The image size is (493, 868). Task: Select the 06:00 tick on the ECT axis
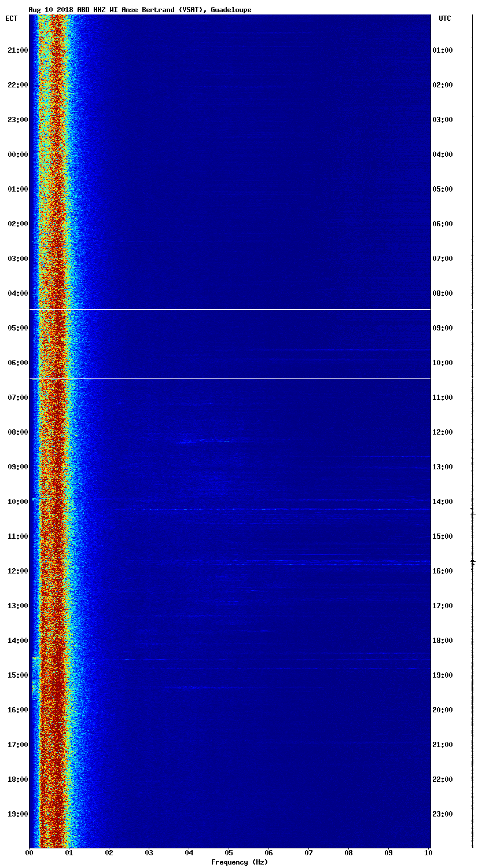[x=17, y=363]
